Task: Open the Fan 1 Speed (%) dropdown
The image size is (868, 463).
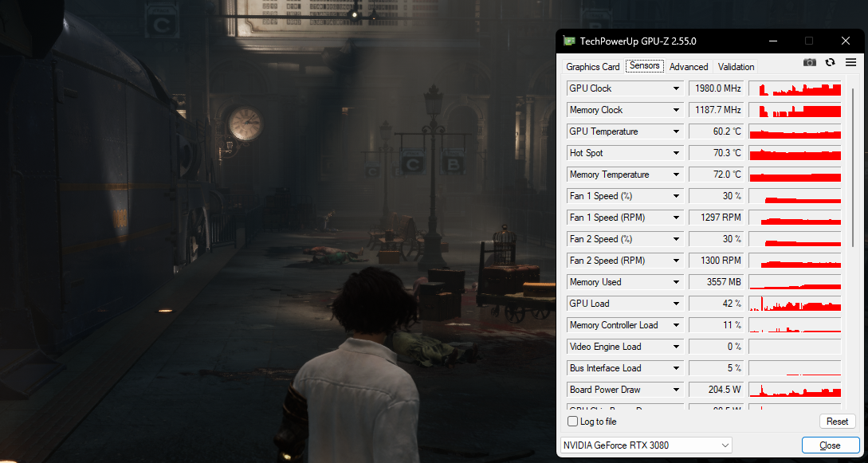Action: [x=677, y=196]
